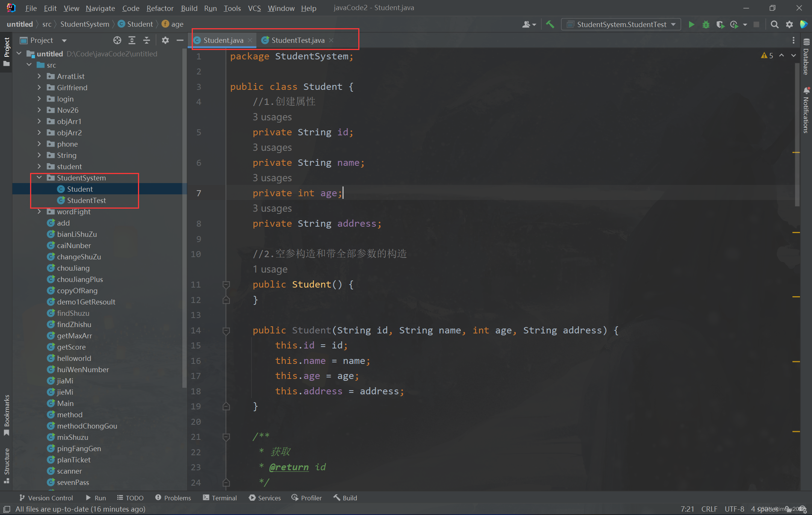Open the StudentSystem.StudentTest run configuration dropdown
812x515 pixels.
(621, 24)
